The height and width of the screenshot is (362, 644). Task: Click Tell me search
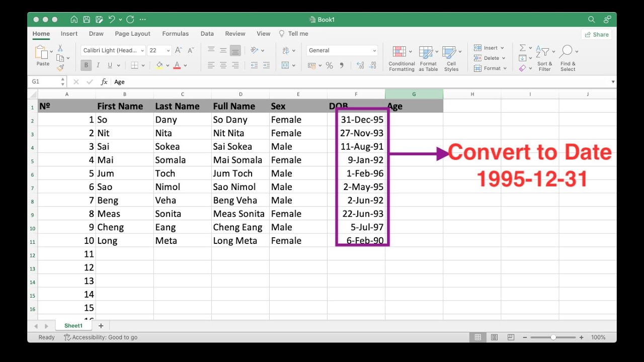[x=294, y=34]
